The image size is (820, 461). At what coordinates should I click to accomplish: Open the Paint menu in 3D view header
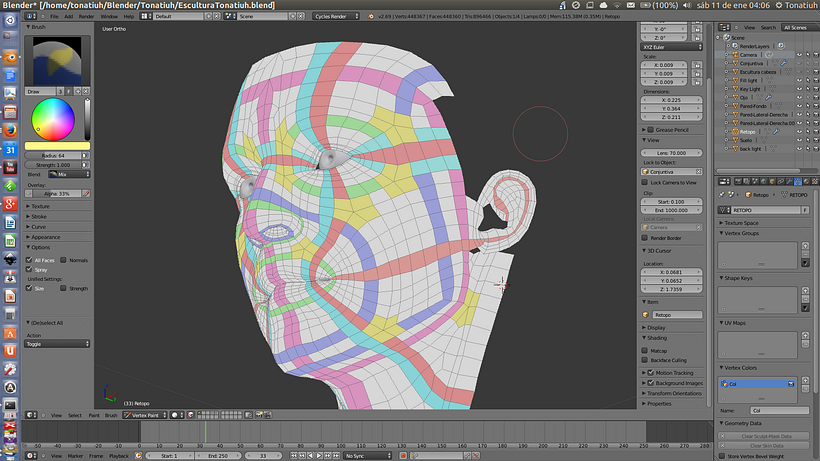point(94,415)
